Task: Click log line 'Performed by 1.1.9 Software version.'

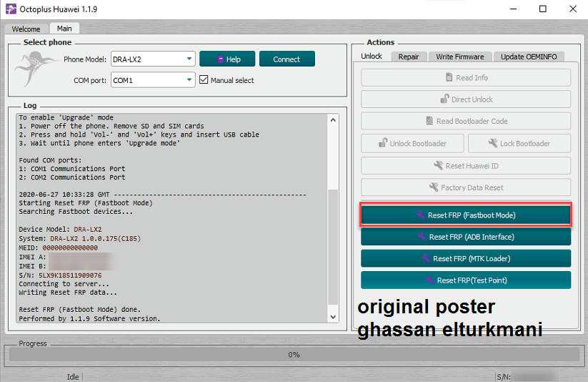Action: 89,318
